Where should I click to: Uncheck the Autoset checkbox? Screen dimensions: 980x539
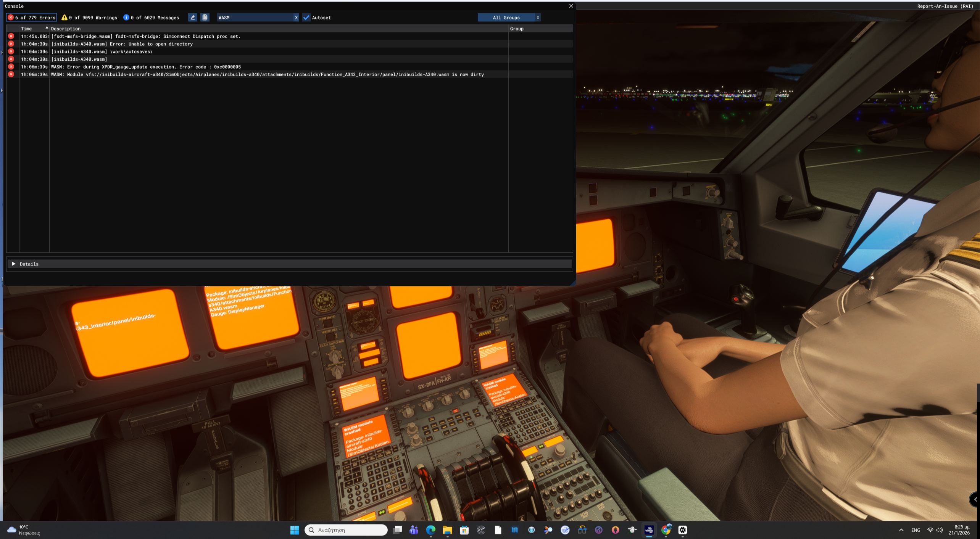(306, 18)
